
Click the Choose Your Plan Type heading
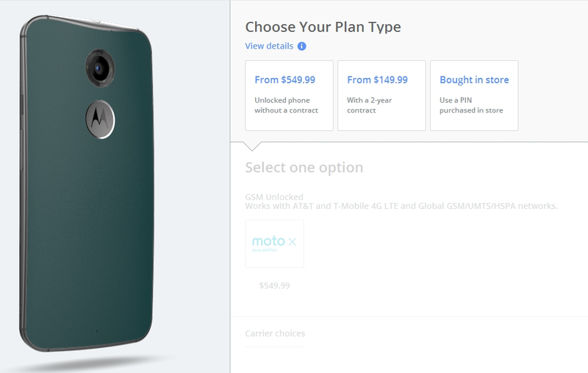(323, 27)
